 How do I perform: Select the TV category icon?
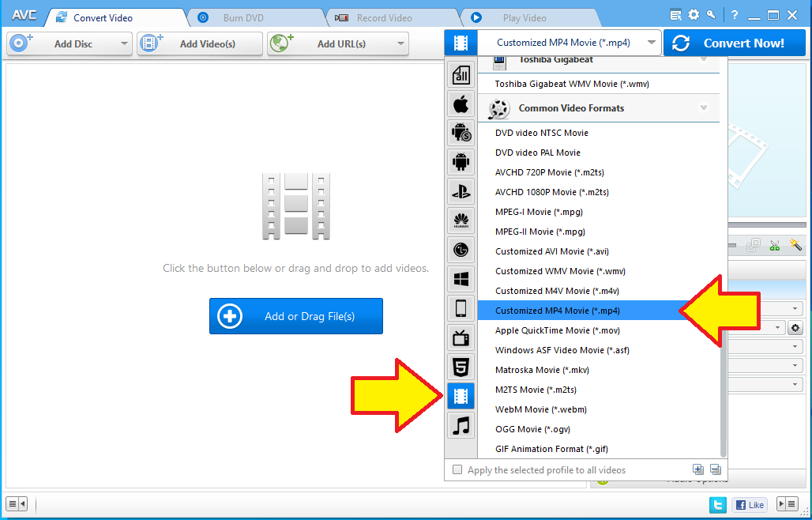pyautogui.click(x=461, y=339)
